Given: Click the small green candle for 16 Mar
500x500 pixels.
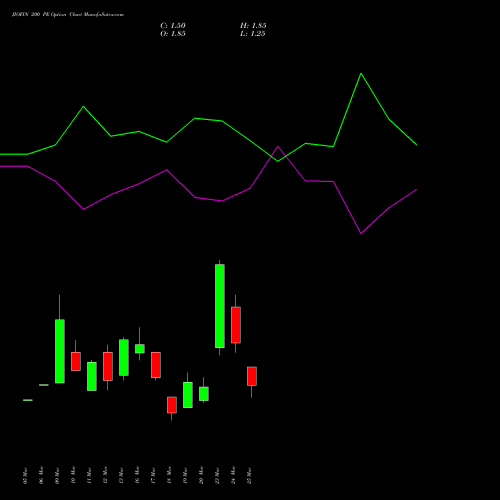Looking at the screenshot, I should [x=140, y=349].
